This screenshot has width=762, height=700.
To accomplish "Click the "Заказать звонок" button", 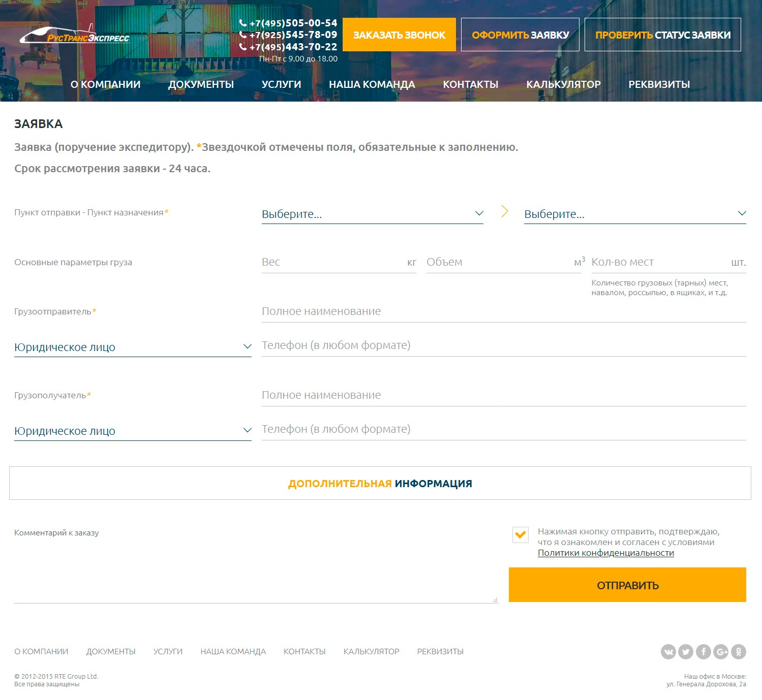I will click(x=399, y=35).
